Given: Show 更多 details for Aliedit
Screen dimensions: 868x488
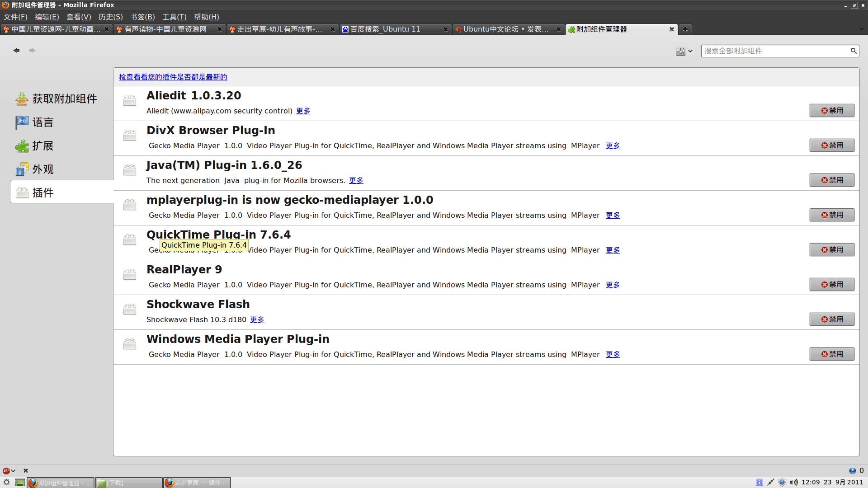Looking at the screenshot, I should point(303,111).
